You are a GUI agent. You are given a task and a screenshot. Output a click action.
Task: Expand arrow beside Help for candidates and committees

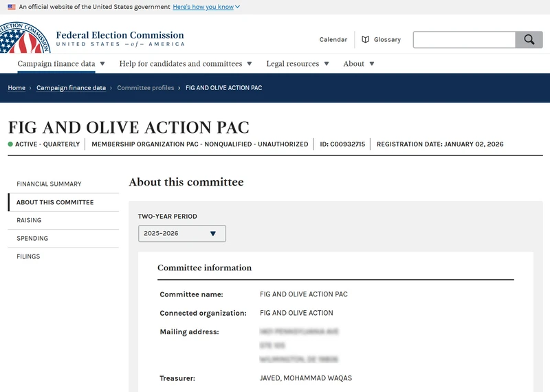pyautogui.click(x=250, y=64)
